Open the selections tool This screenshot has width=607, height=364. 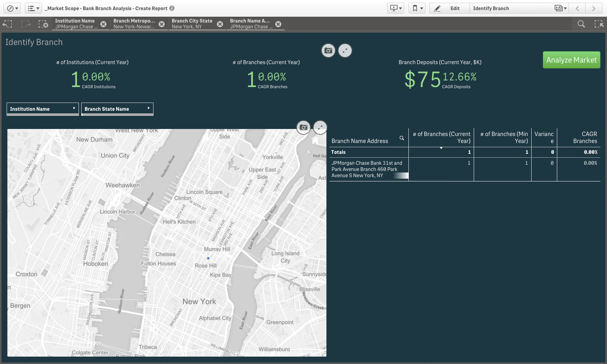[598, 24]
